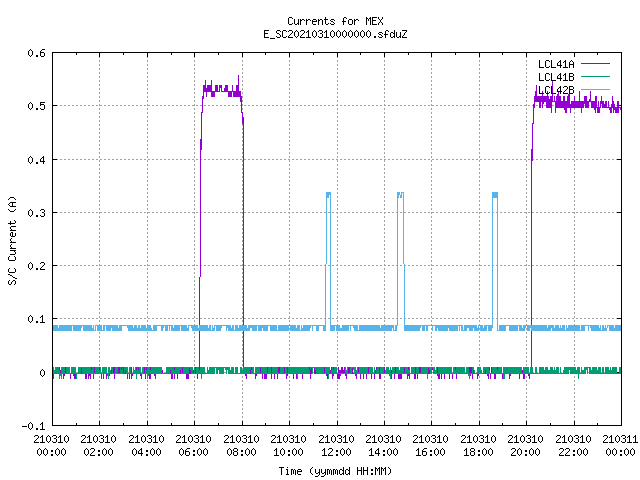The width and height of the screenshot is (640, 480).
Task: Click the y-axis tick value -0.1
Action: click(33, 426)
